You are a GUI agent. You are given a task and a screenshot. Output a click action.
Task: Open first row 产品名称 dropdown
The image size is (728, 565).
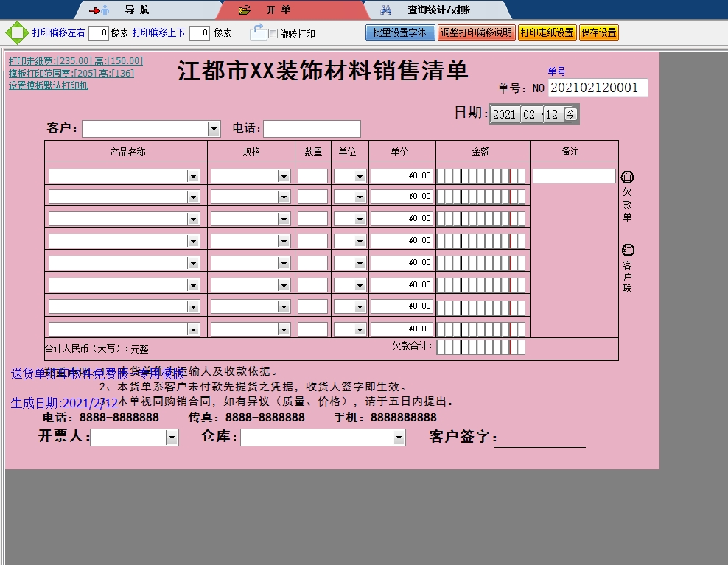[193, 177]
